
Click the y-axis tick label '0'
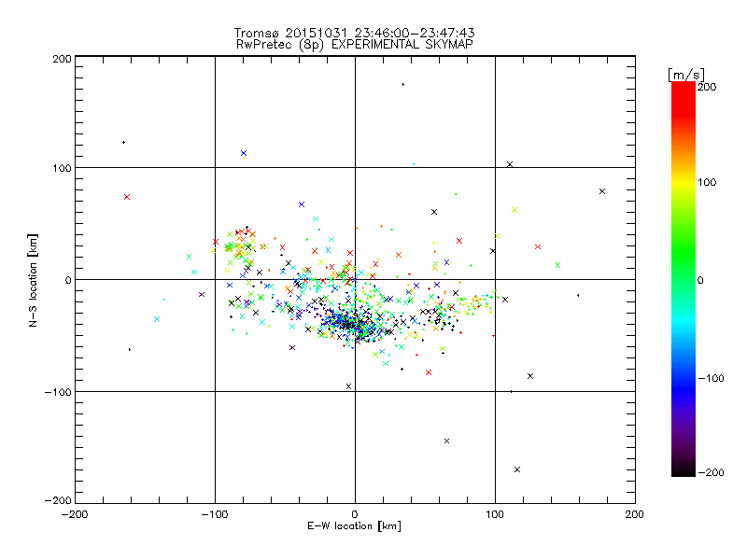point(68,280)
